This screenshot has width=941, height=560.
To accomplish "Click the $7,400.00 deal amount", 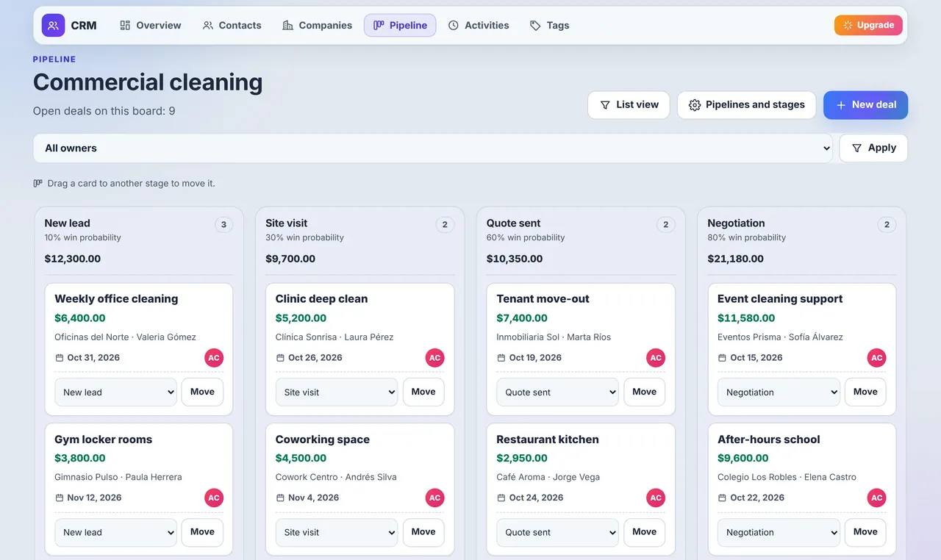I will tap(522, 318).
